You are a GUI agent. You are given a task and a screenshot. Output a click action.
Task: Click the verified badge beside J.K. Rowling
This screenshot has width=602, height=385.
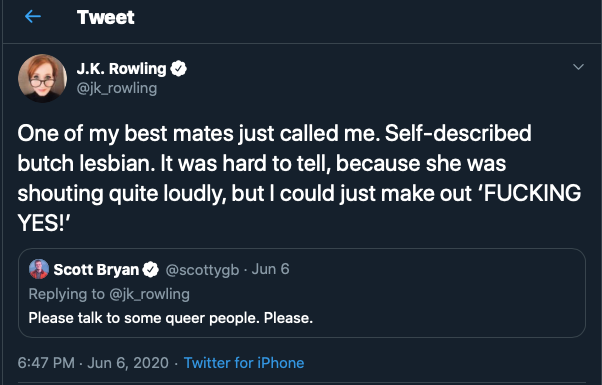[179, 69]
